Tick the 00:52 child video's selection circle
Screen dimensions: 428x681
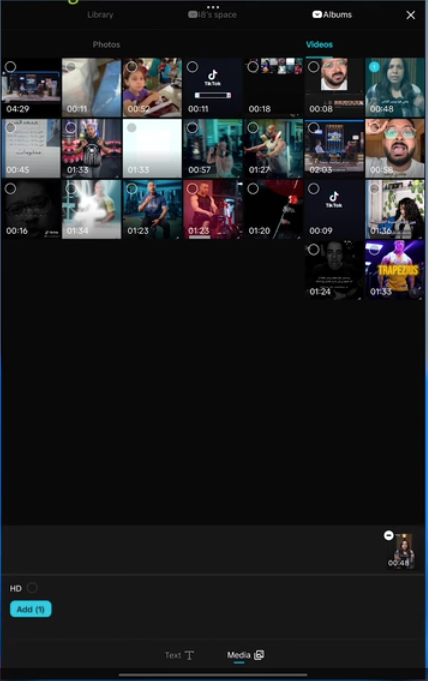(132, 66)
